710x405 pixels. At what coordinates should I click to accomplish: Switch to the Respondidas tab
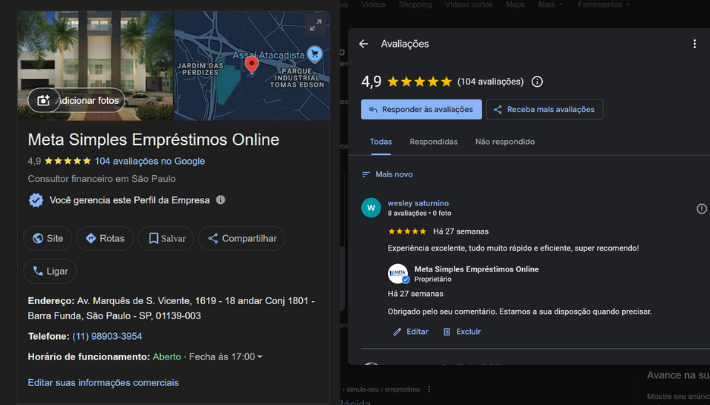click(x=434, y=142)
